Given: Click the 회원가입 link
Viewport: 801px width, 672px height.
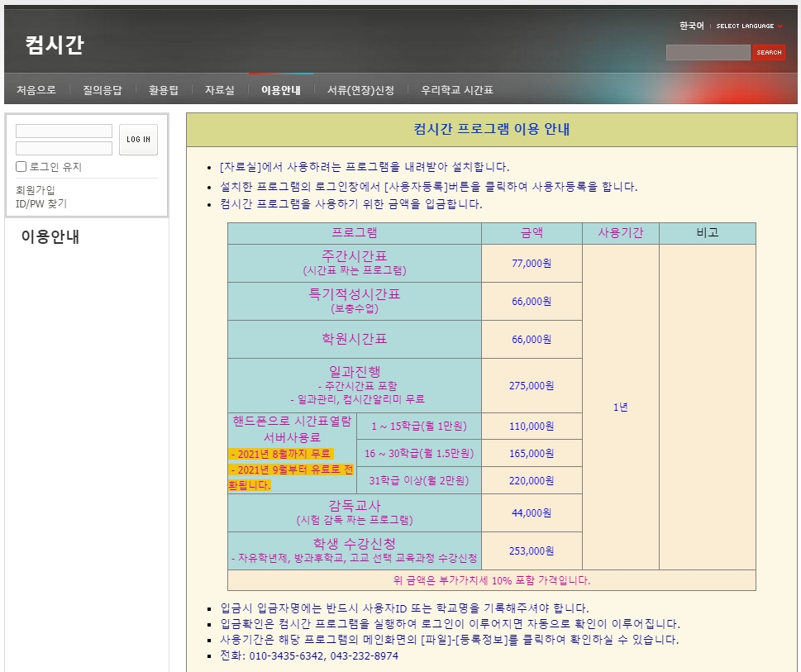Looking at the screenshot, I should 35,190.
